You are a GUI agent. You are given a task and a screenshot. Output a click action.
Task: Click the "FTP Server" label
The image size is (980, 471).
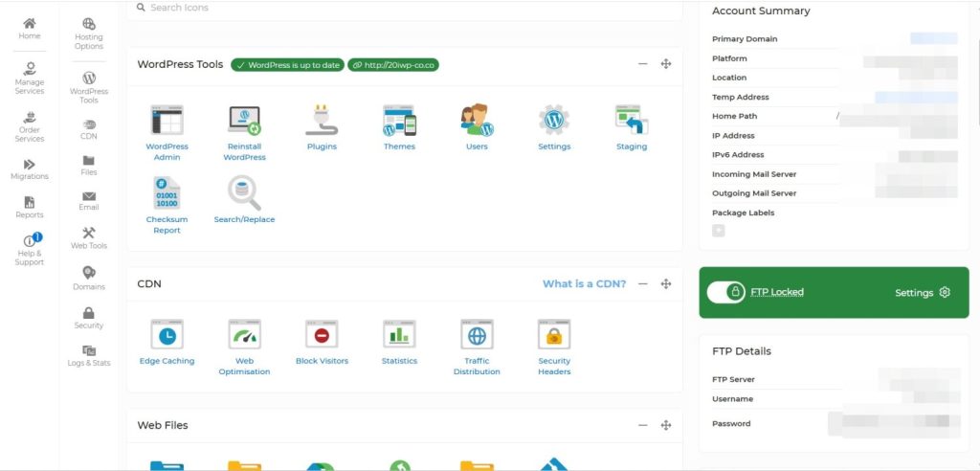733,379
